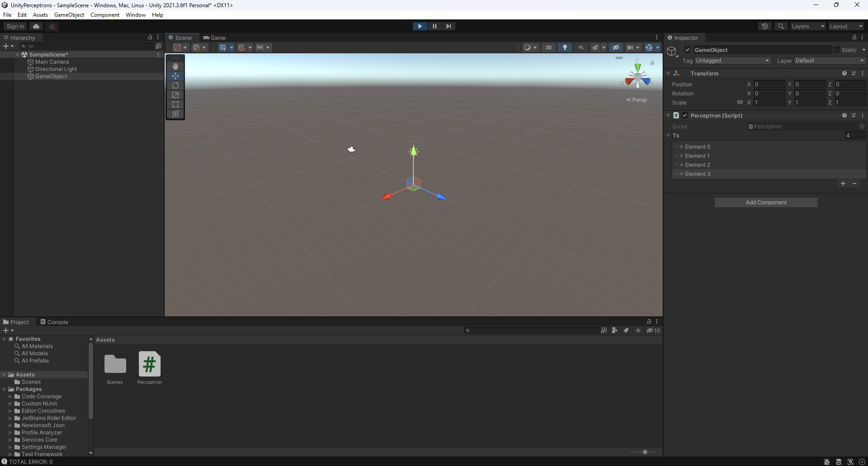Toggle scene lighting in the Scene view
The height and width of the screenshot is (466, 868).
(x=564, y=47)
